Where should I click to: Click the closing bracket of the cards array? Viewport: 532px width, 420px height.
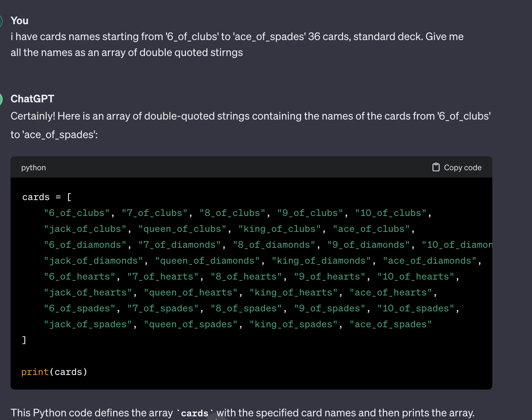(x=24, y=340)
